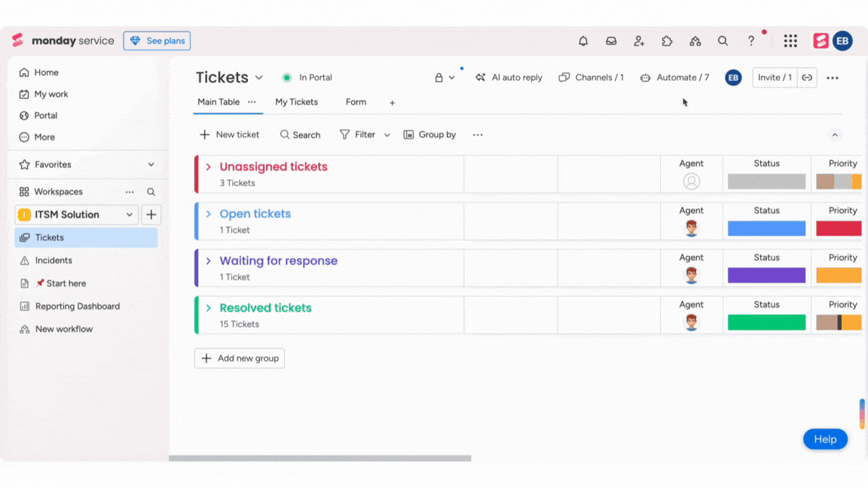Open Workspaces three-dot menu
Viewport: 868px width, 488px height.
[x=130, y=192]
